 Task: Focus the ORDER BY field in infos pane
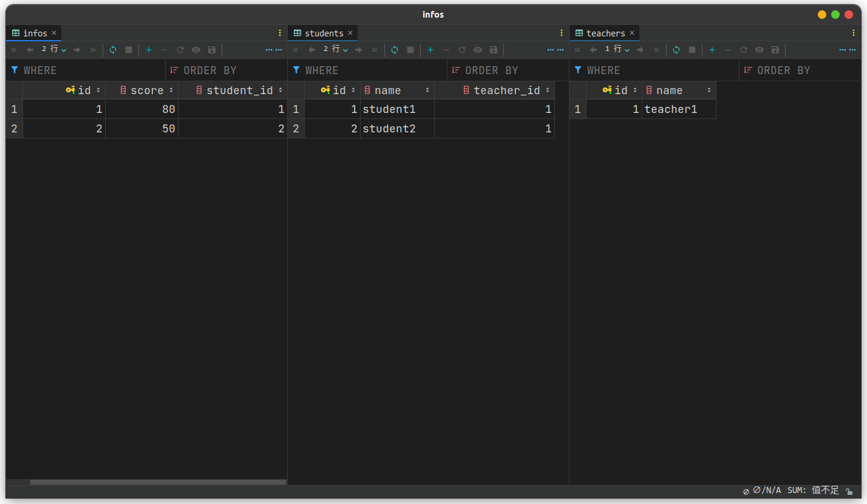[226, 70]
